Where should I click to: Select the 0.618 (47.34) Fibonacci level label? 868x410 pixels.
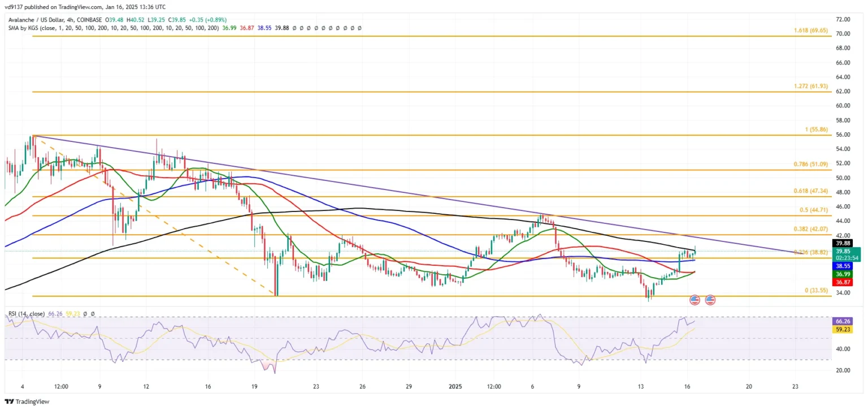810,191
